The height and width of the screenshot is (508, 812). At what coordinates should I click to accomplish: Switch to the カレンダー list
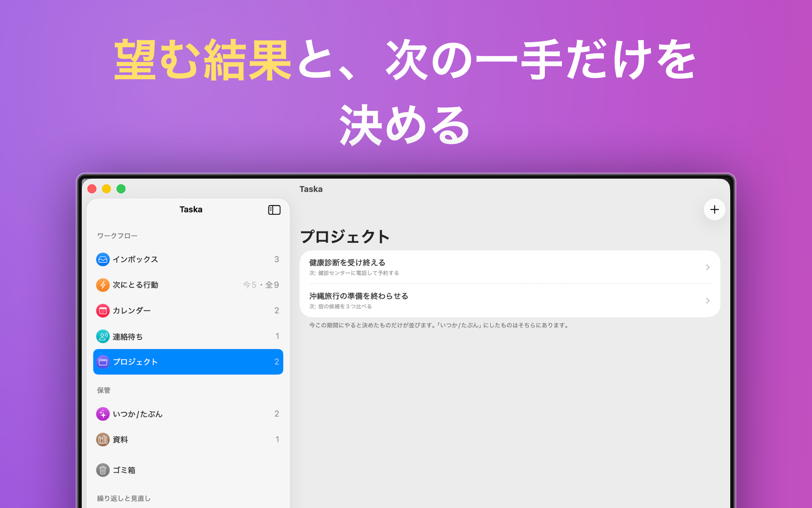[x=188, y=311]
